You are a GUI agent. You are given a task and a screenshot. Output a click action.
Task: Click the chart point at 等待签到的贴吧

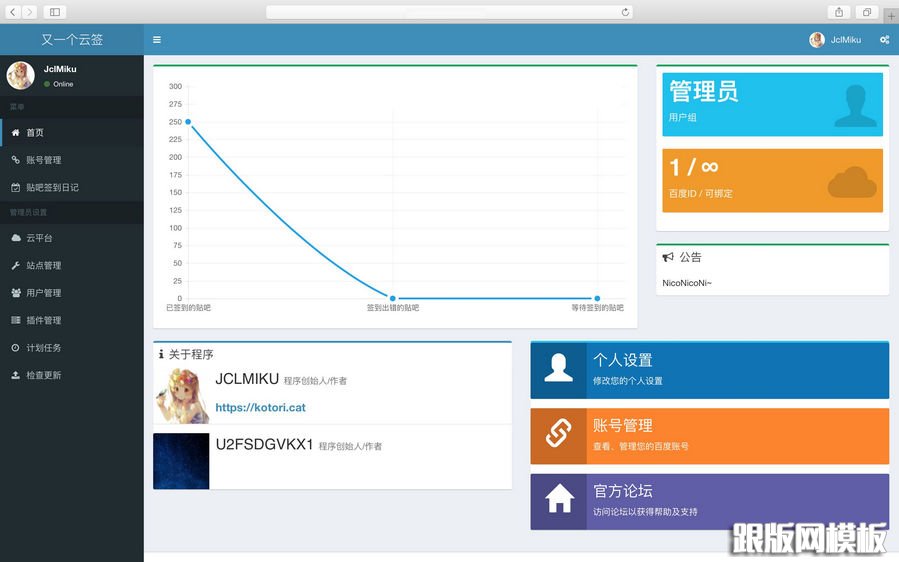pyautogui.click(x=597, y=298)
